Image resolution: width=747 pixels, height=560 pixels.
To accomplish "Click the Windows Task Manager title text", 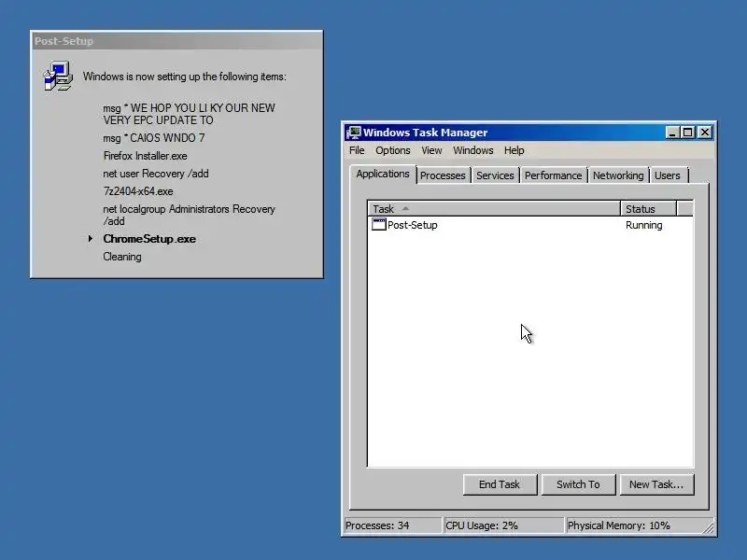I will pyautogui.click(x=425, y=133).
